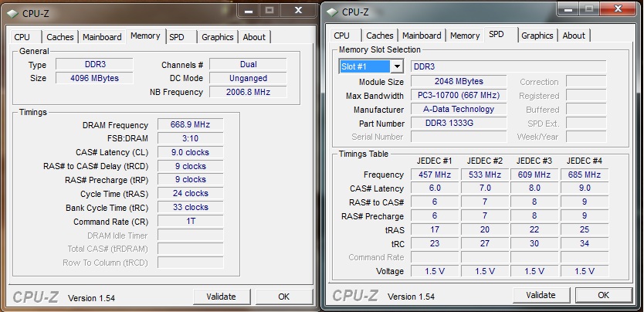Click OK button in left CPU-Z window

(x=284, y=297)
